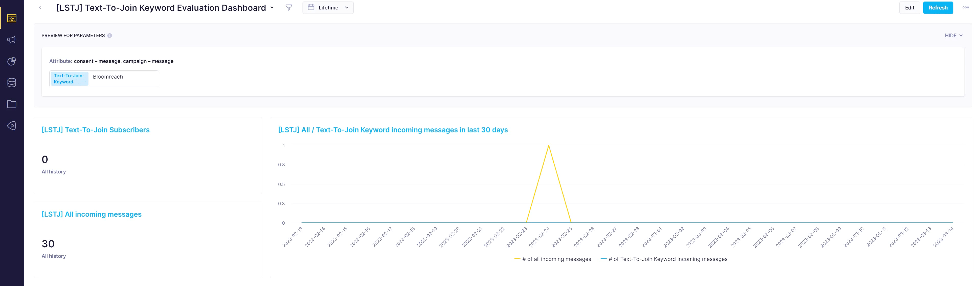Open the folder sidebar icon
The height and width of the screenshot is (286, 980).
point(12,104)
